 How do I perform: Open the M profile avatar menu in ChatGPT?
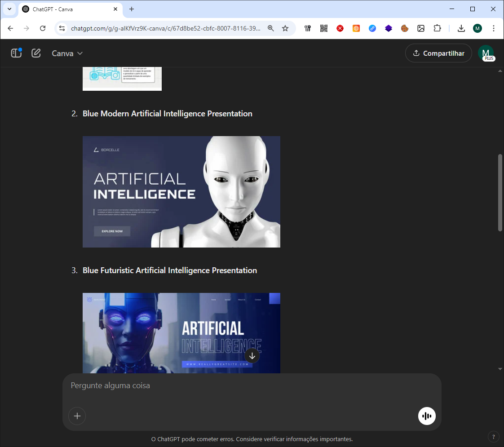486,53
